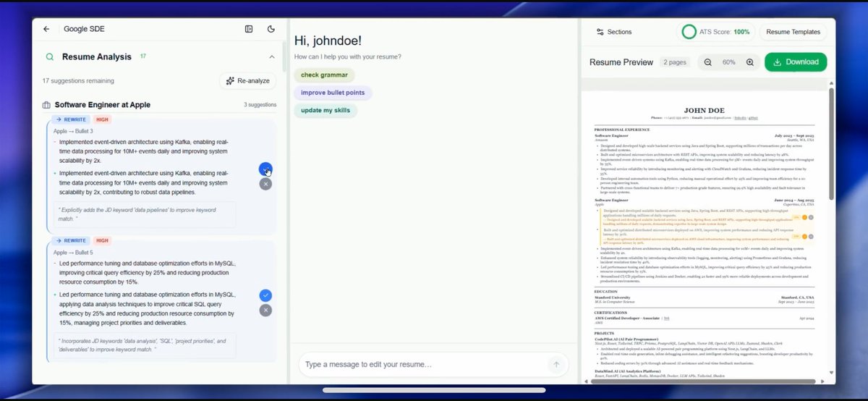The image size is (868, 401).
Task: Click the Resume Preview heading
Action: click(x=621, y=62)
